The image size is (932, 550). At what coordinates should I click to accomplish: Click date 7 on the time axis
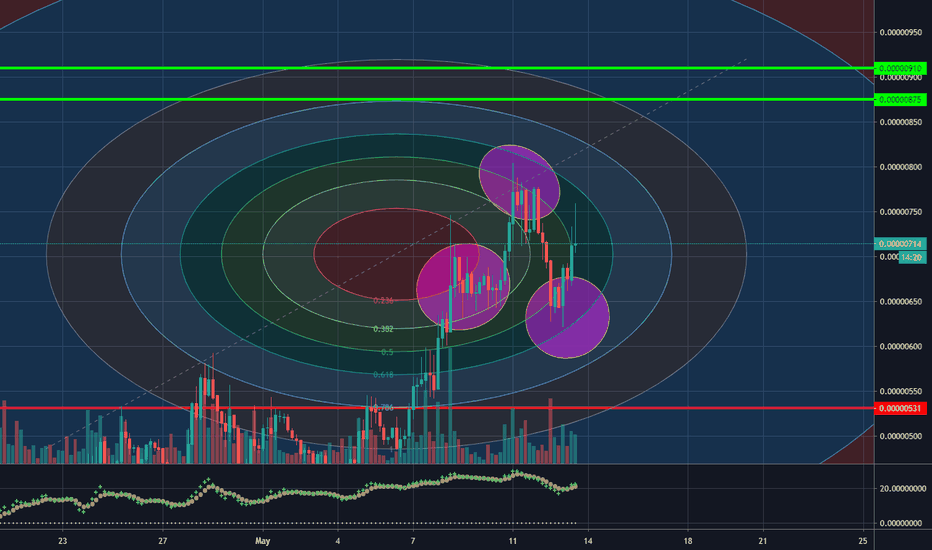[x=413, y=541]
